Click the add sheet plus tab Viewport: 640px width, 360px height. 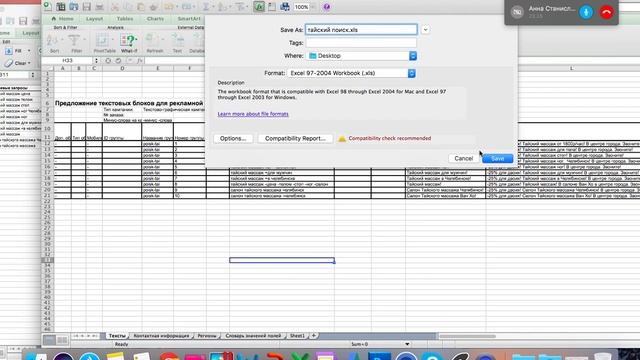coord(313,336)
